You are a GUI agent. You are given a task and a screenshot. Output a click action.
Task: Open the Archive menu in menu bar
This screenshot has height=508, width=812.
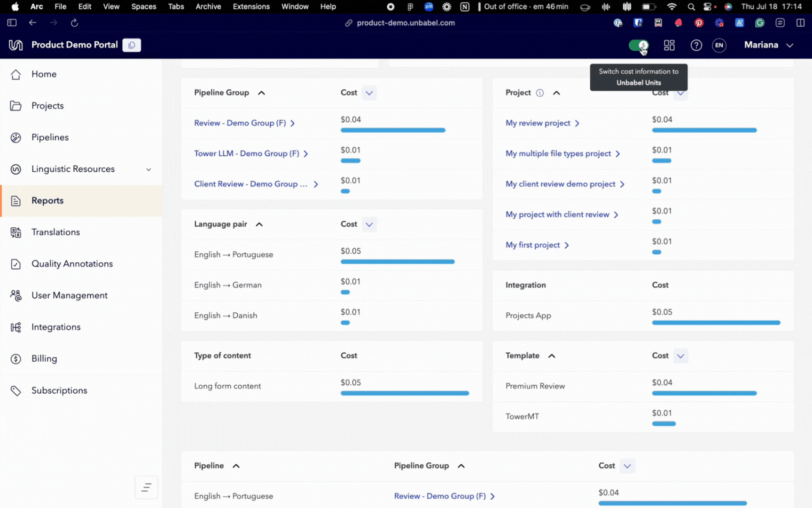pyautogui.click(x=208, y=7)
